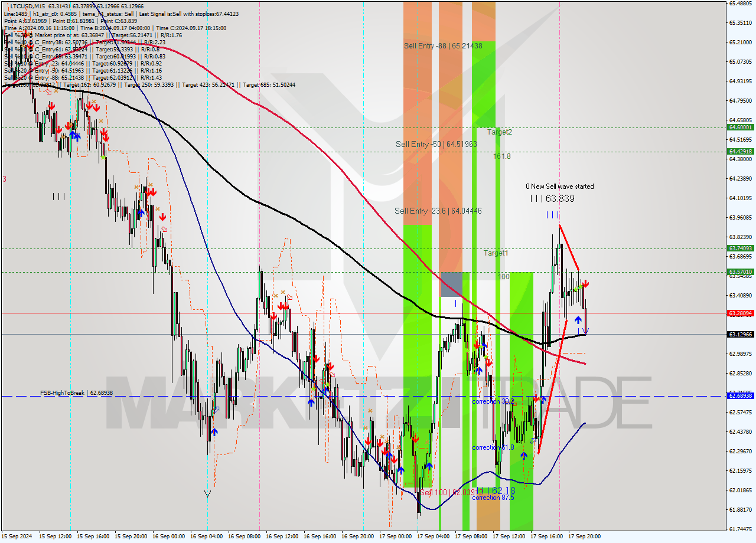Click the 'Sell 100 | 62.03912' label
The height and width of the screenshot is (543, 756).
(x=452, y=492)
